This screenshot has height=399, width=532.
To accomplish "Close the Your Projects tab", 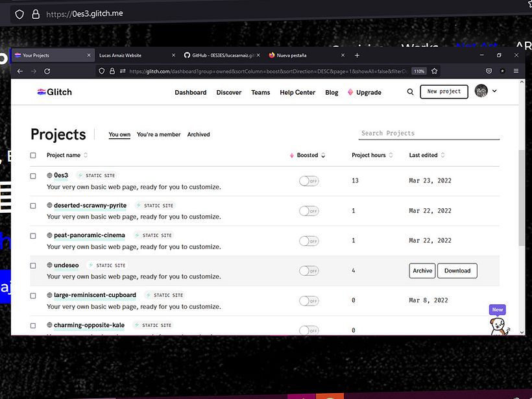I will point(89,55).
